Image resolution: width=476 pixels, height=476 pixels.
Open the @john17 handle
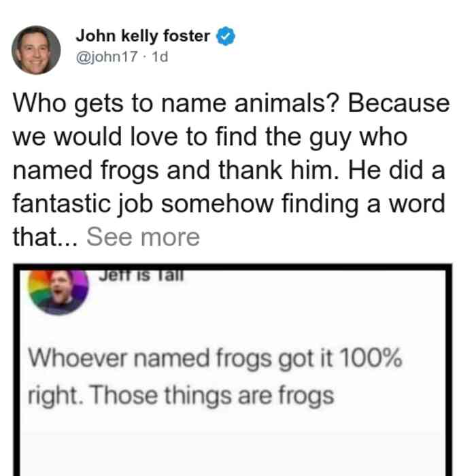(107, 56)
